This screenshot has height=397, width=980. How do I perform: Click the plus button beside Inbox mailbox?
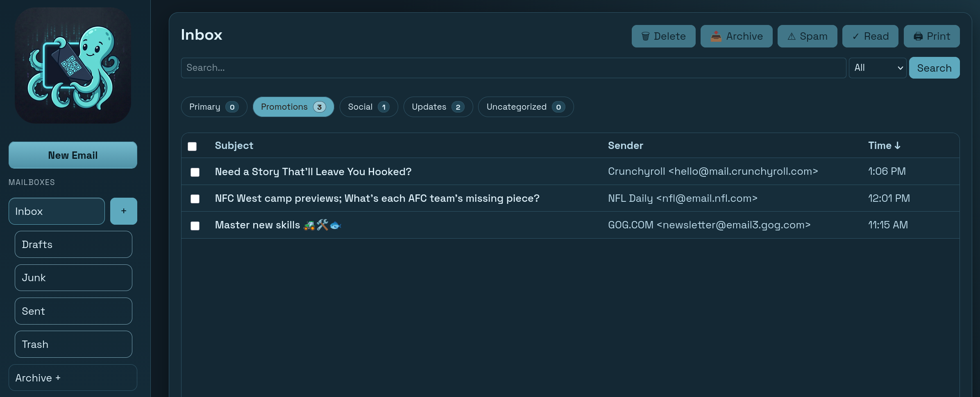pos(124,211)
